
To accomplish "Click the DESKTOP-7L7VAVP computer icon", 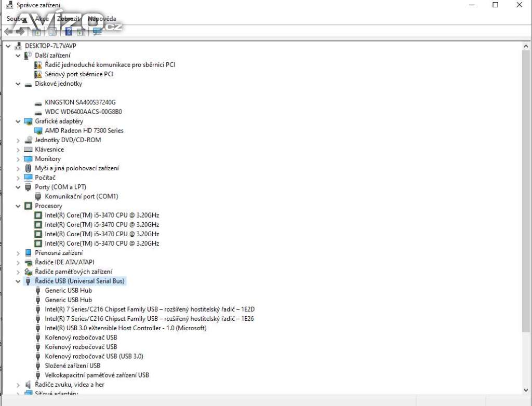I will 18,46.
